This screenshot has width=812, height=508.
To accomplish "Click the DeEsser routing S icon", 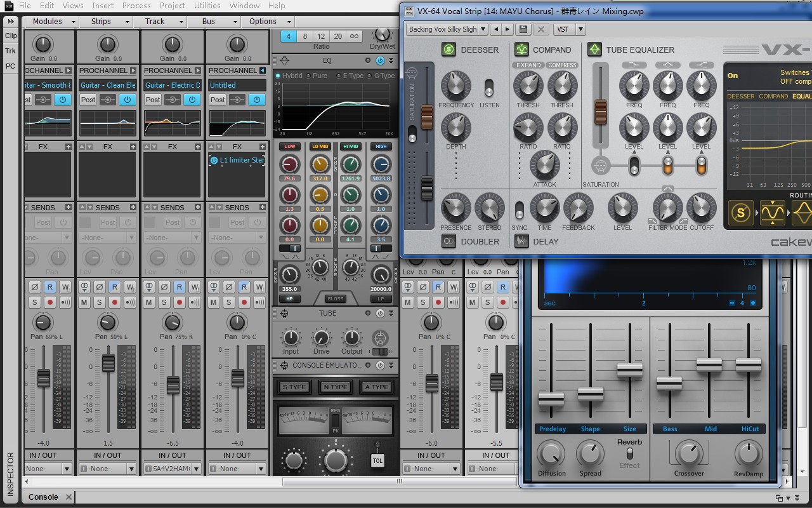I will tap(740, 213).
